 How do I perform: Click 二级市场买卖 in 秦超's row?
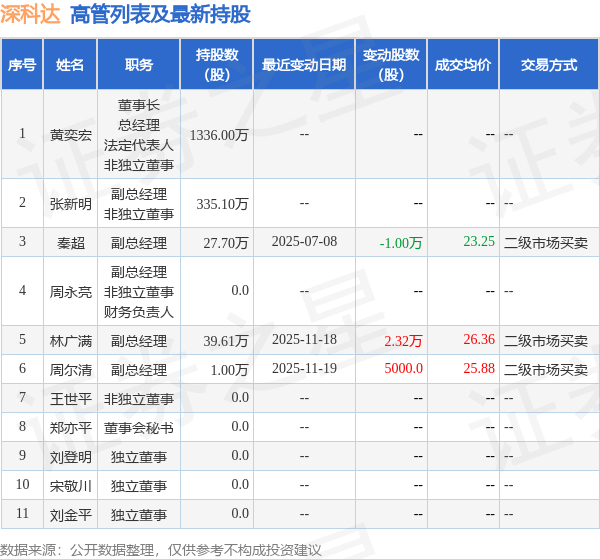(546, 243)
